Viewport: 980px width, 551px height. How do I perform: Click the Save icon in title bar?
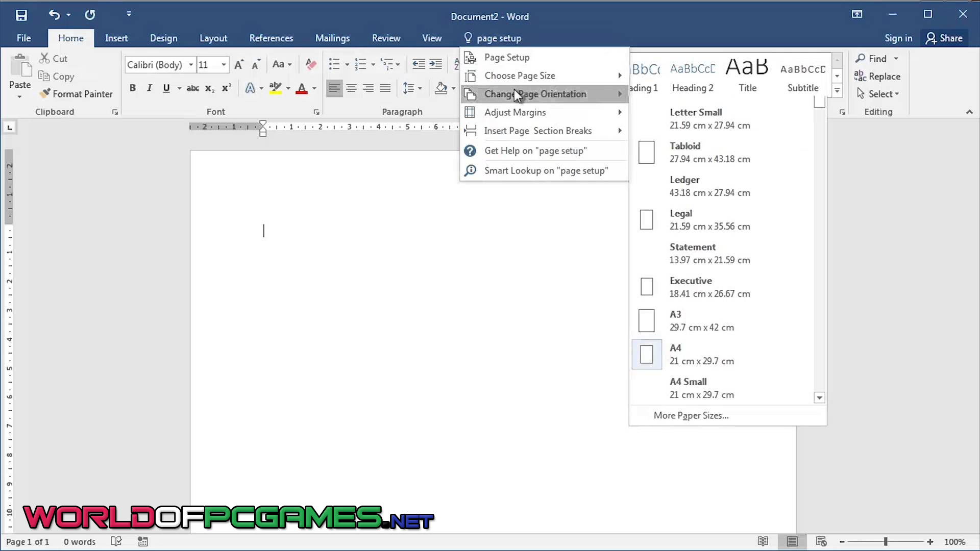click(21, 15)
